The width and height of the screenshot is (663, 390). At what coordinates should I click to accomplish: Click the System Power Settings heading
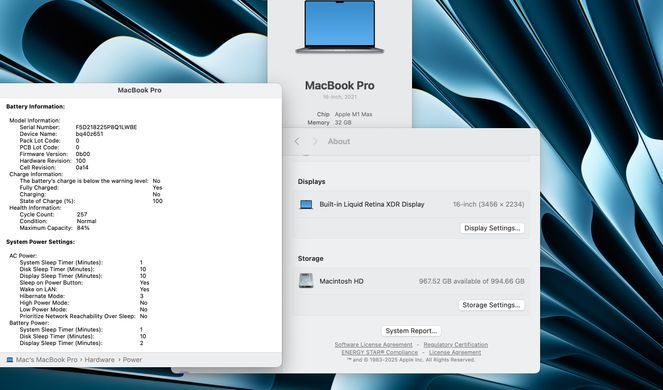(x=40, y=242)
